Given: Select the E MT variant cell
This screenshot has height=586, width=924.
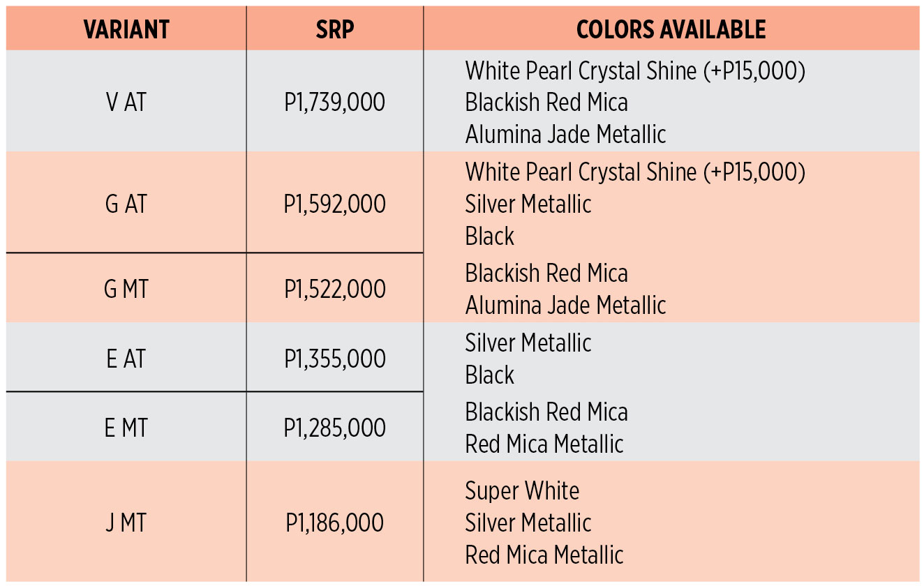Looking at the screenshot, I should click(x=126, y=428).
